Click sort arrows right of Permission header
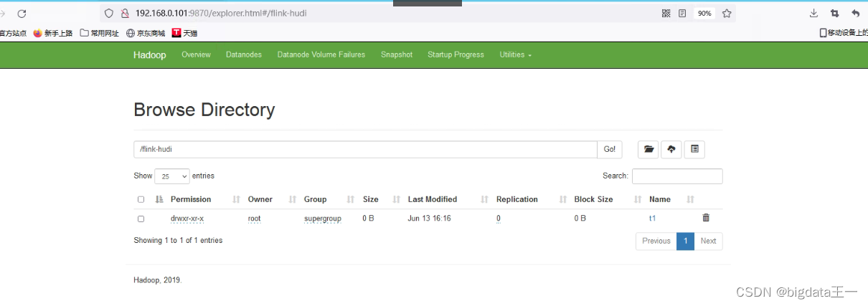 pyautogui.click(x=236, y=199)
